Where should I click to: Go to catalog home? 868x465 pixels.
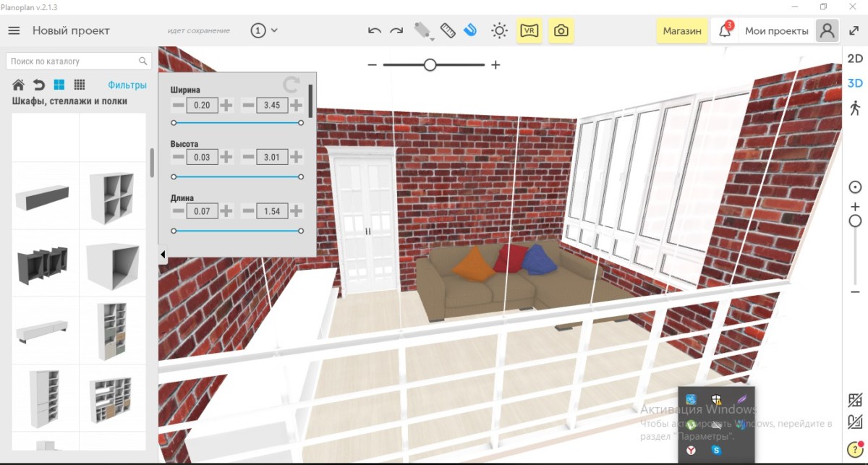click(19, 85)
